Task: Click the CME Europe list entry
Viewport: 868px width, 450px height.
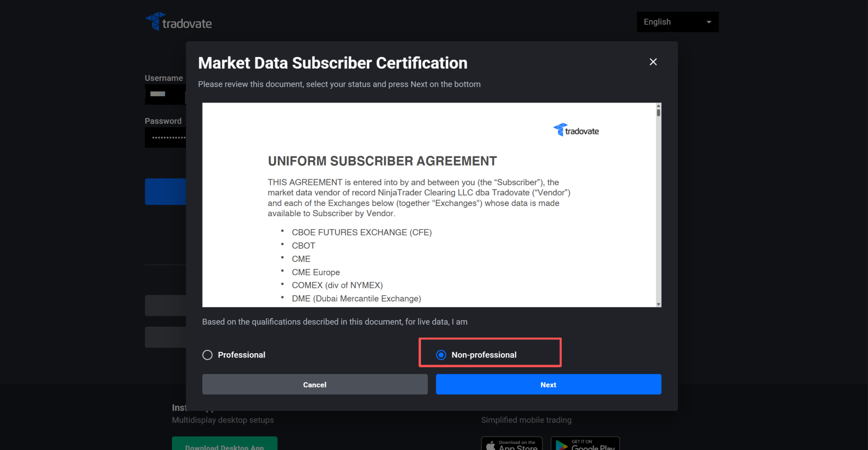Action: (316, 272)
